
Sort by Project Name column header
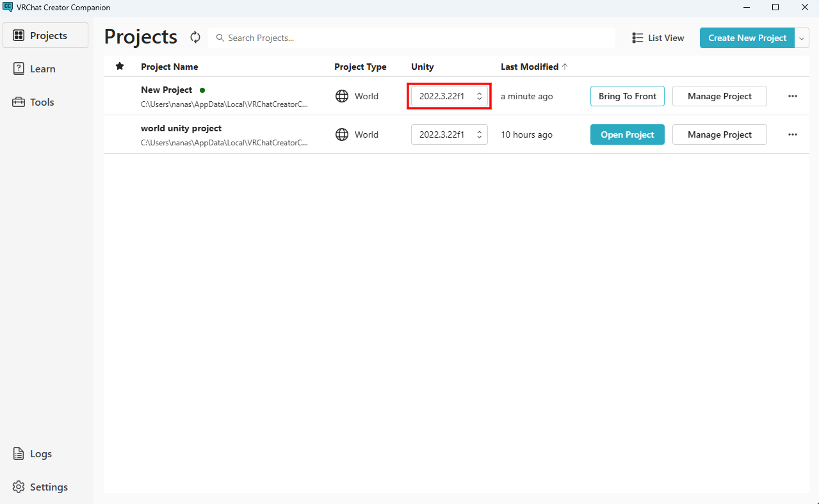pos(170,67)
